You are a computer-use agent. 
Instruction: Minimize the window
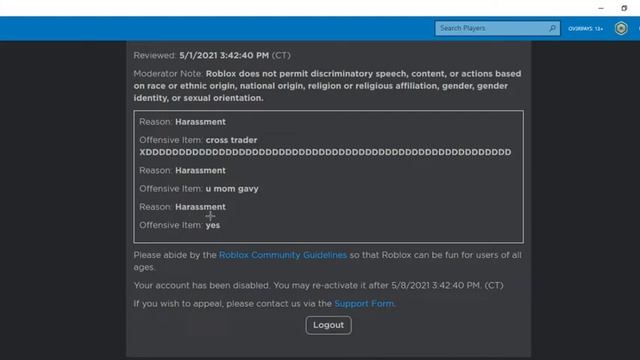click(601, 8)
